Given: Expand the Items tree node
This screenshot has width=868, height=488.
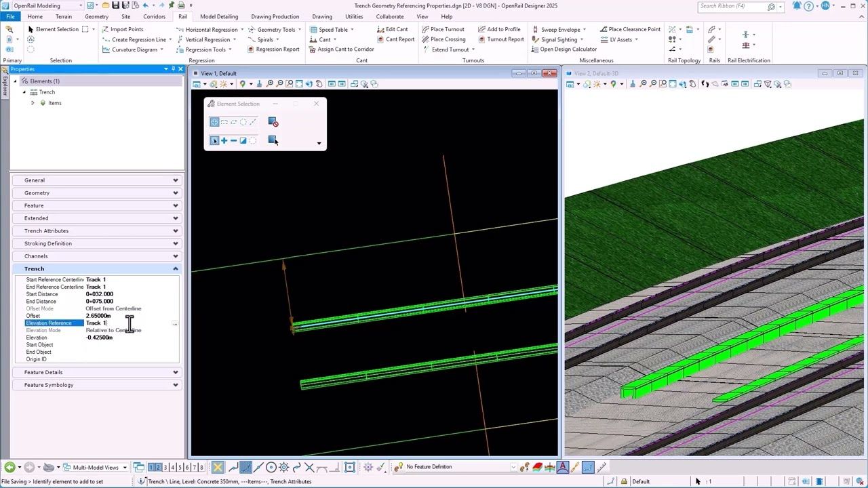Looking at the screenshot, I should point(33,103).
